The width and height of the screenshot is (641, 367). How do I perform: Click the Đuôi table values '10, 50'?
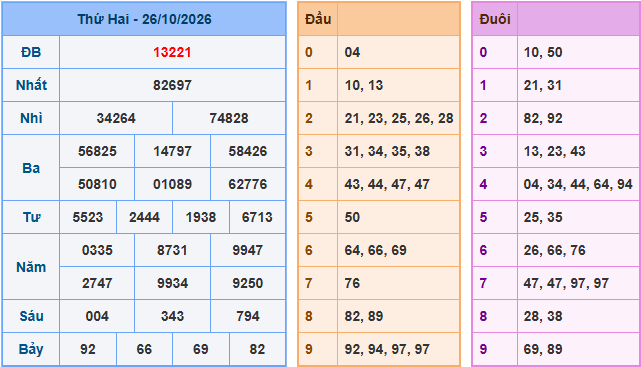click(x=543, y=52)
